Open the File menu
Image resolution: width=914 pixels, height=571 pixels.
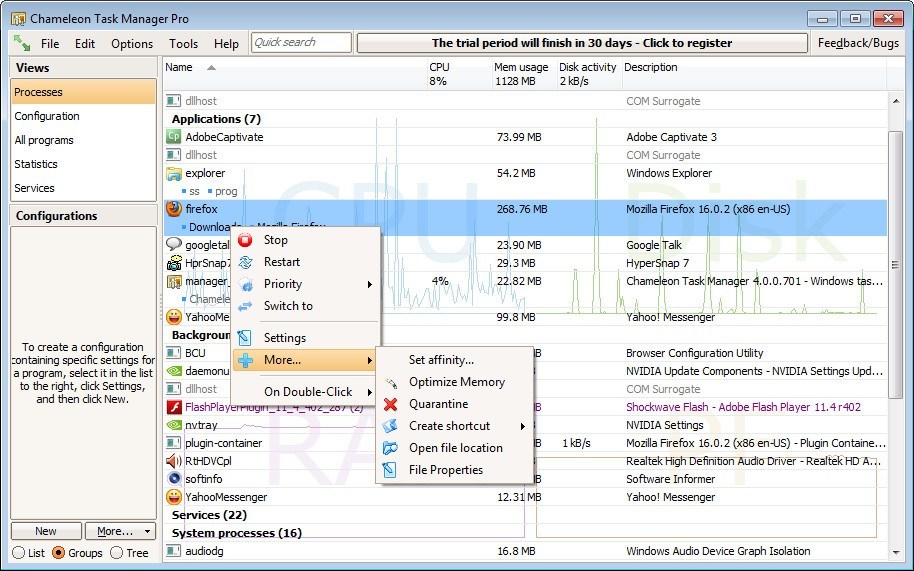click(50, 44)
